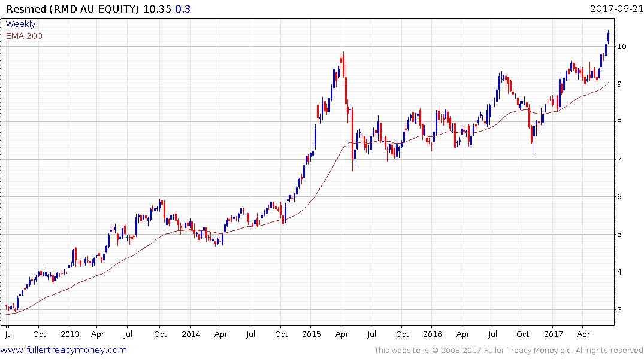Click the 'Weekly' interval label
The image size is (644, 359).
click(x=20, y=24)
